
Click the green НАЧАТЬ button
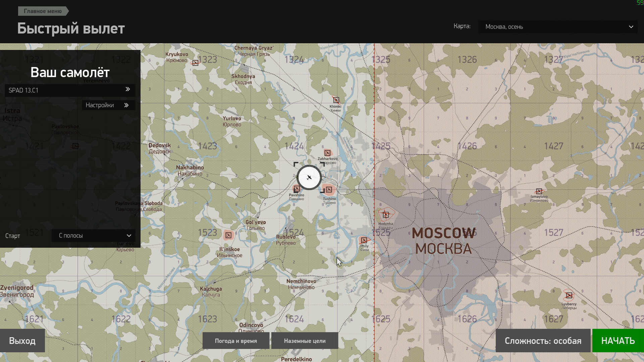(x=618, y=341)
